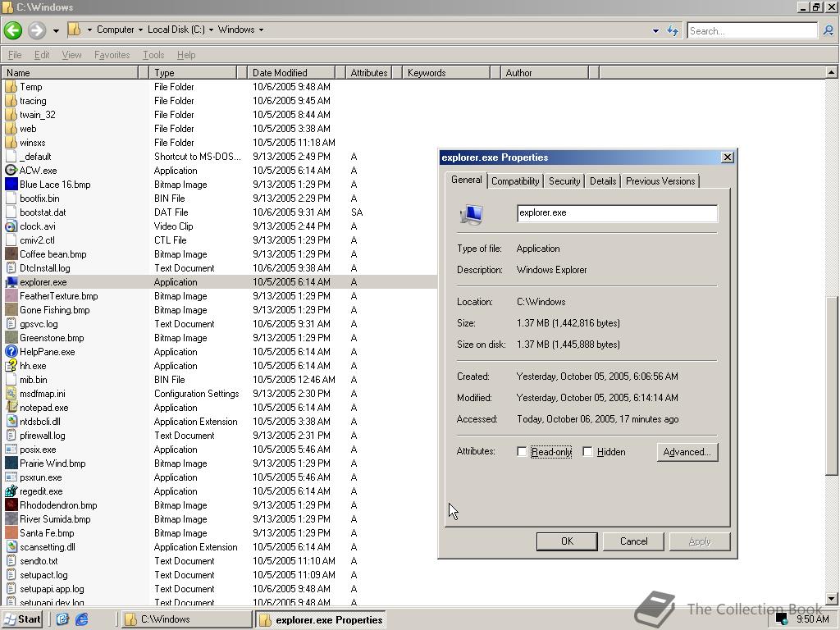Image resolution: width=840 pixels, height=630 pixels.
Task: Launch Internet Explorer from quick launch
Action: pos(81,619)
